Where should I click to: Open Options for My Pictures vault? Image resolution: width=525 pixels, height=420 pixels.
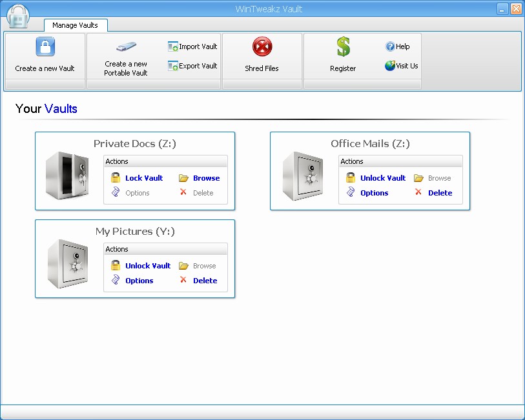tap(138, 280)
